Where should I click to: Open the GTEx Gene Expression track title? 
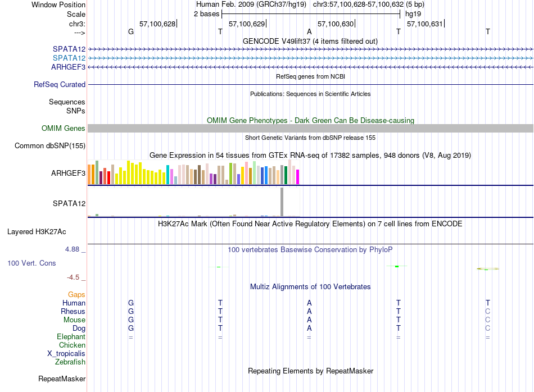(310, 155)
